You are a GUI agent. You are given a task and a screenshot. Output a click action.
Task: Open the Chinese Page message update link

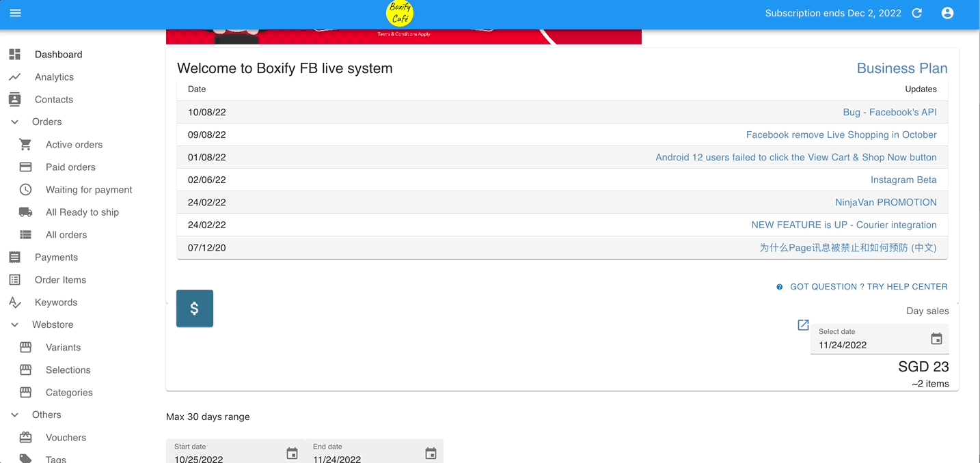pos(848,247)
